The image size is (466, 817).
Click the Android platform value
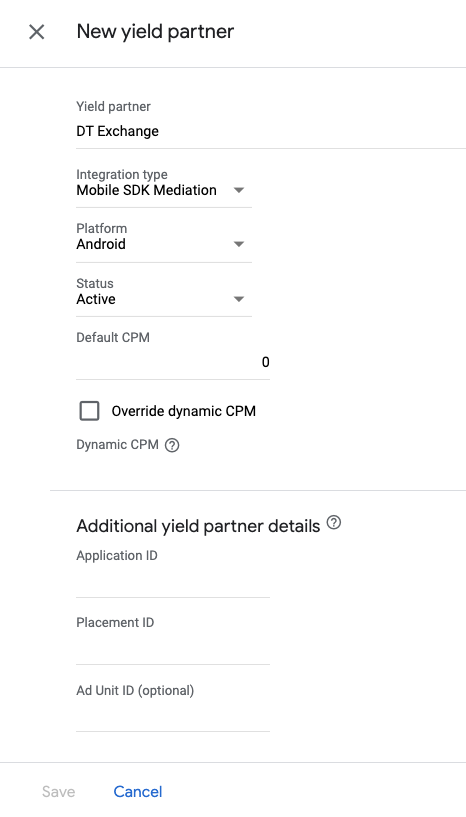pos(101,244)
